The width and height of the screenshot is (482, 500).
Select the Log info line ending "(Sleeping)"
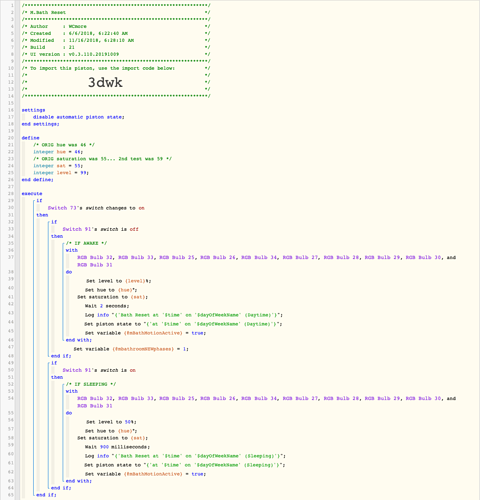185,456
